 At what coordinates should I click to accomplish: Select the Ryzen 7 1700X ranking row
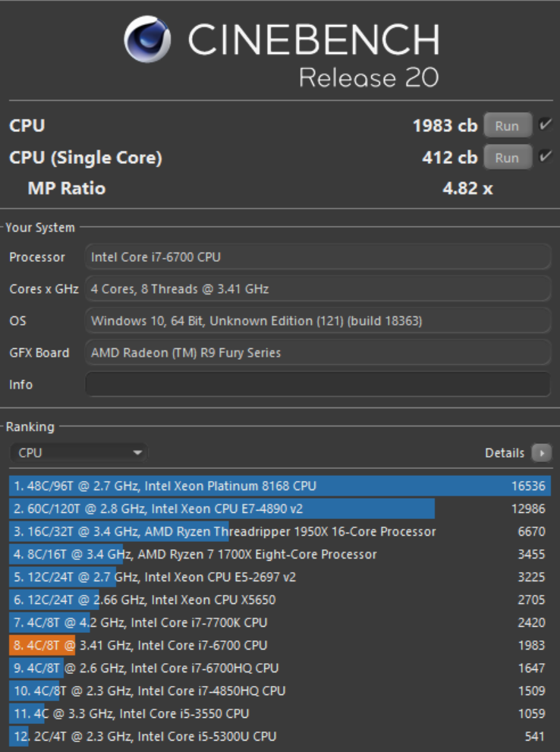[280, 554]
